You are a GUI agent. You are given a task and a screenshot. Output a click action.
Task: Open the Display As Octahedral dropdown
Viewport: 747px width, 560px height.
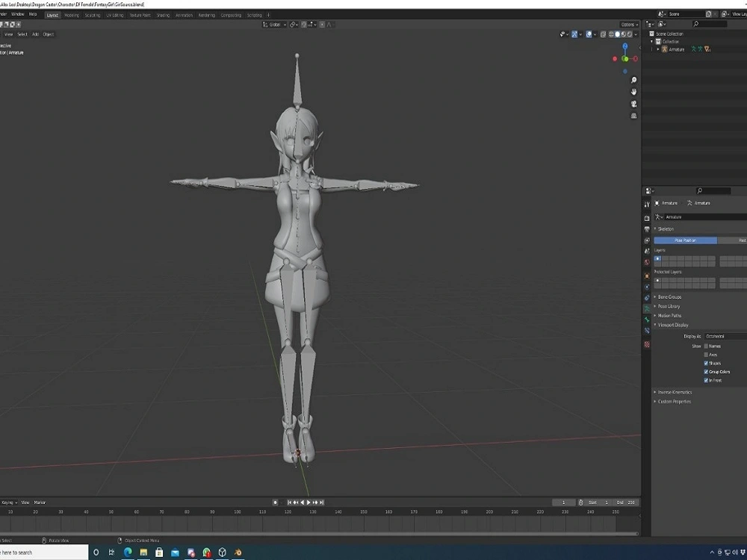coord(725,336)
